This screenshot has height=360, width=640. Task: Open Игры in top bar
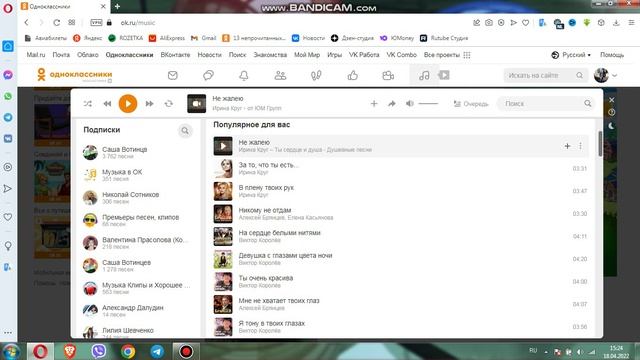tap(334, 55)
